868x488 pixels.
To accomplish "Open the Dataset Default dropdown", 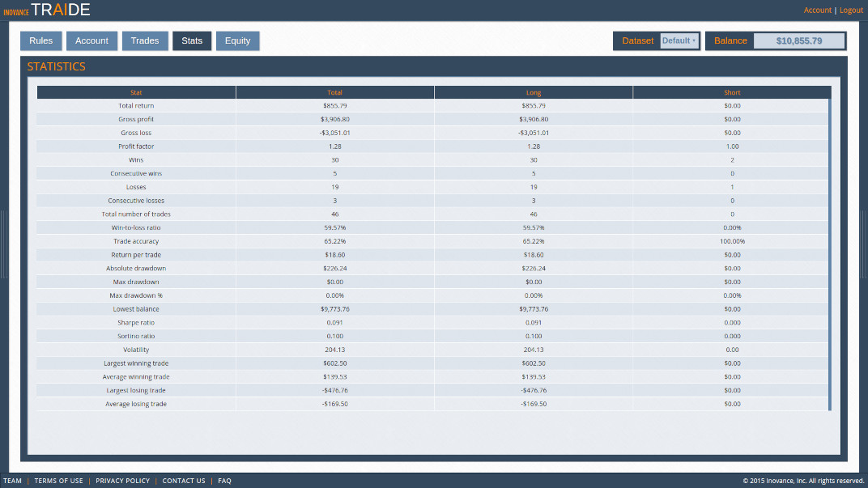I will pos(679,40).
